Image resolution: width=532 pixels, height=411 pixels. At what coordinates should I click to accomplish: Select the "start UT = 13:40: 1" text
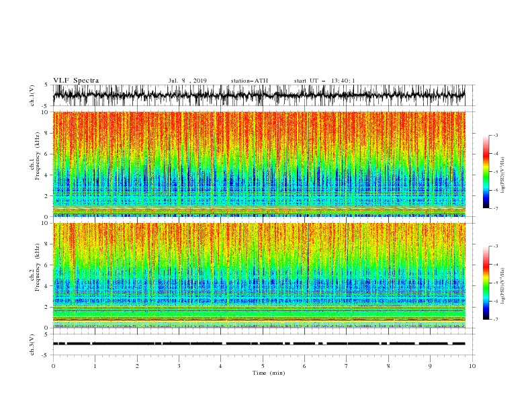(x=324, y=81)
